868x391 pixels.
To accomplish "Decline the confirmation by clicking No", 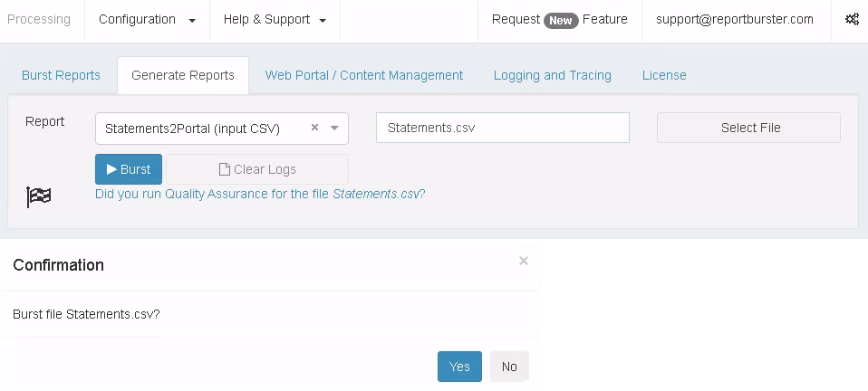I will click(x=509, y=367).
